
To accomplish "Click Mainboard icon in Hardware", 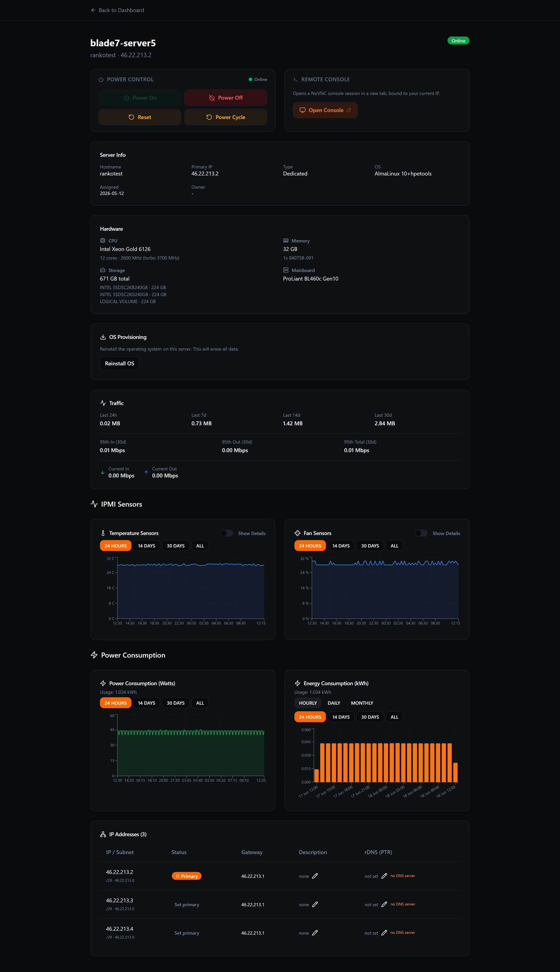I will point(286,270).
